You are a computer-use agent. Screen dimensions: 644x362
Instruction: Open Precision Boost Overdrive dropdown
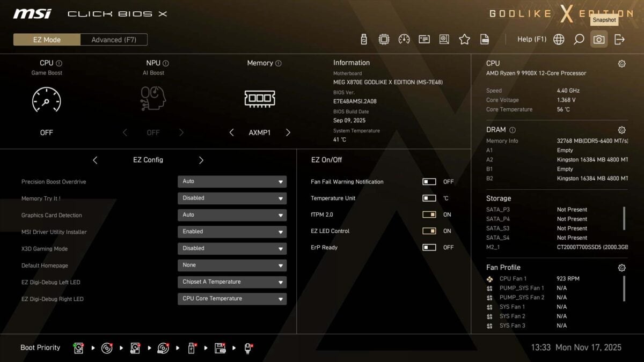pyautogui.click(x=232, y=182)
